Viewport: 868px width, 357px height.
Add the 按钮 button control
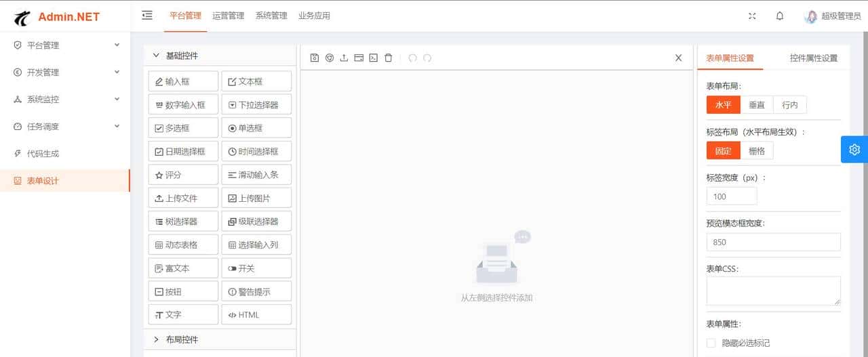tap(183, 292)
